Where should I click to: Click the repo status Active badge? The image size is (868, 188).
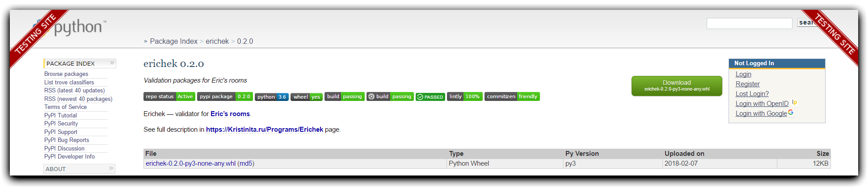pyautogui.click(x=169, y=96)
